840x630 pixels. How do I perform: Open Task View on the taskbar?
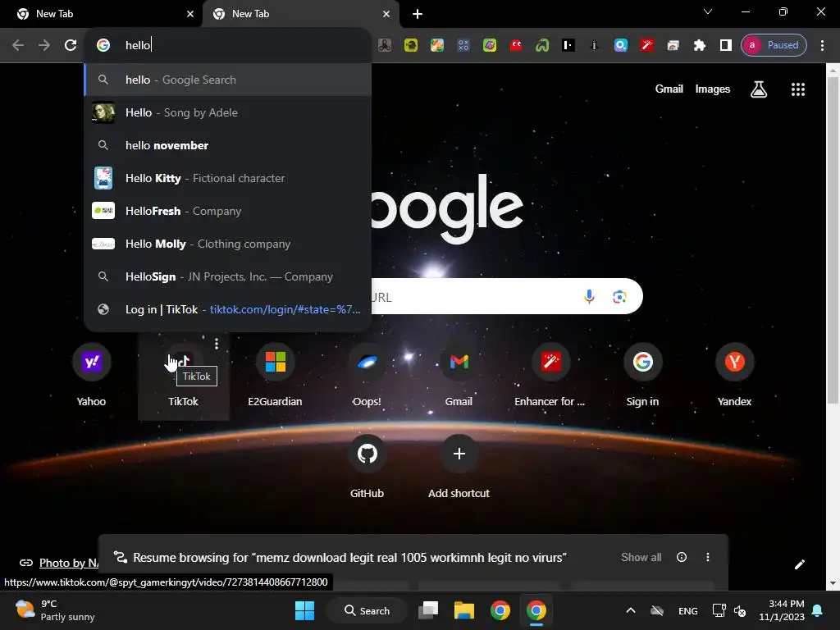[x=428, y=610]
